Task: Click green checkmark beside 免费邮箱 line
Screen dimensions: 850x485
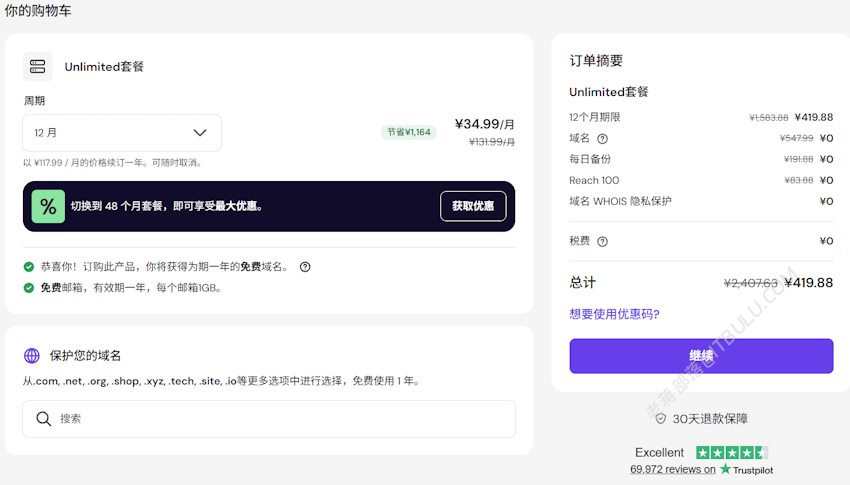Action: click(29, 288)
